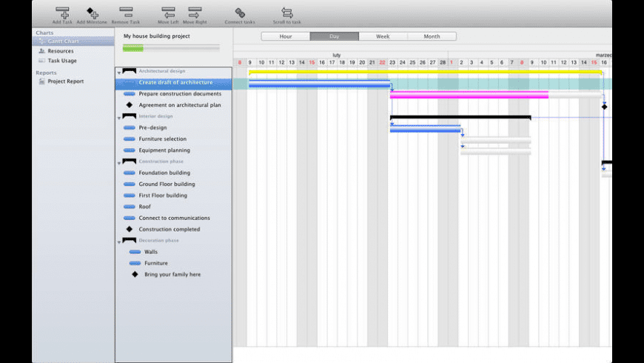Select the Create draft of architecture task
The image size is (644, 363).
[x=174, y=83]
